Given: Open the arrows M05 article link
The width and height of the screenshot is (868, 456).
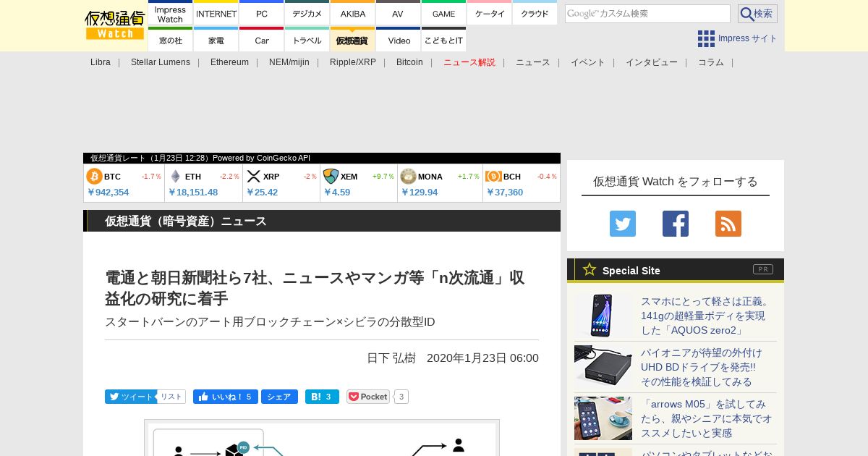Looking at the screenshot, I should pos(706,418).
